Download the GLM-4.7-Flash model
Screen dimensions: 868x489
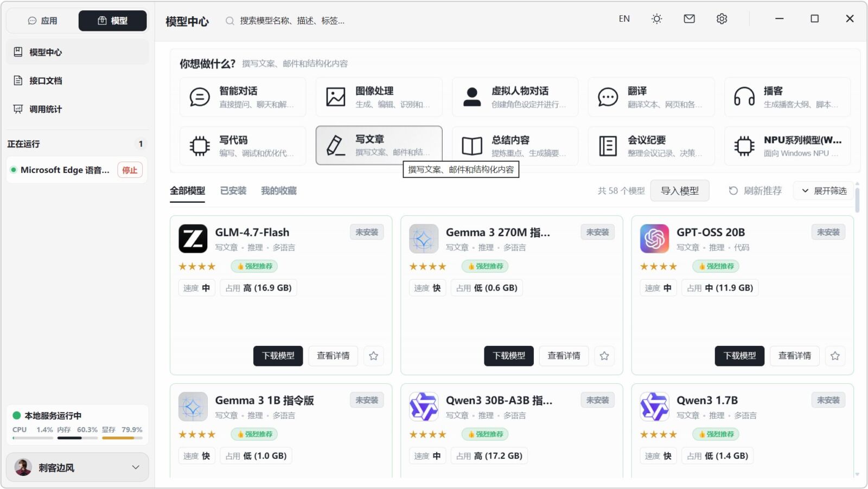click(x=278, y=356)
